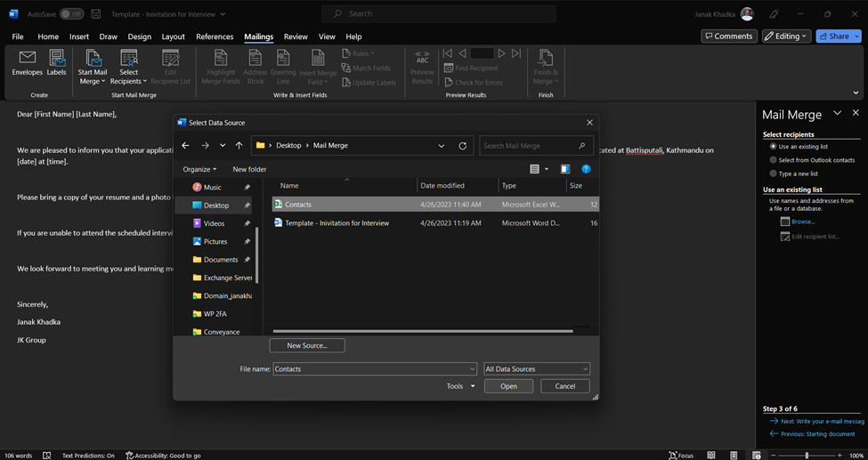Click the New Source... button

(307, 345)
